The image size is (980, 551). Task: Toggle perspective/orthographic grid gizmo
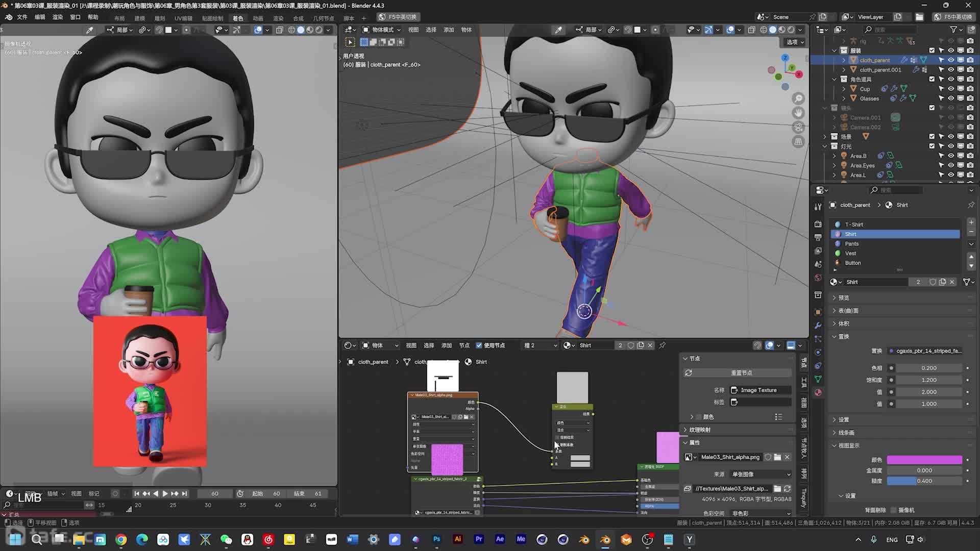pyautogui.click(x=798, y=142)
